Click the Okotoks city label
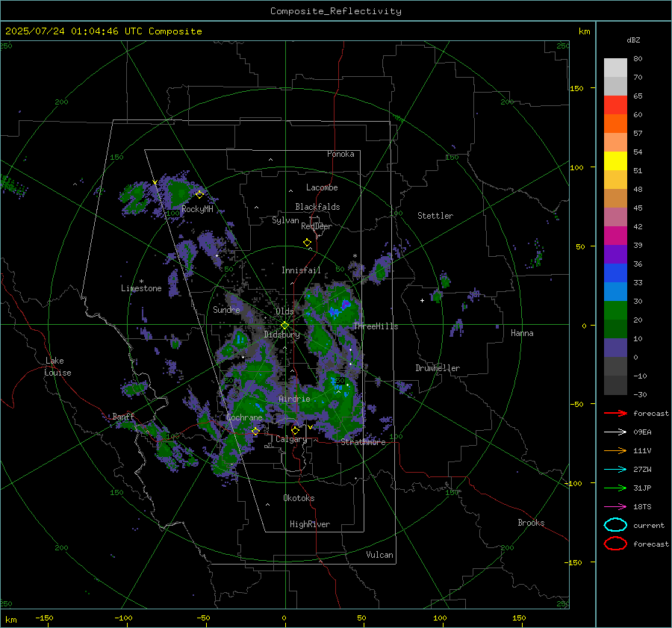The image size is (672, 628). (299, 498)
